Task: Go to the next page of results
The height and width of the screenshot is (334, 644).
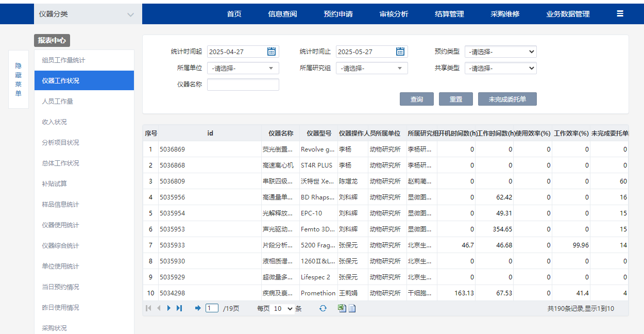Action: (x=169, y=308)
